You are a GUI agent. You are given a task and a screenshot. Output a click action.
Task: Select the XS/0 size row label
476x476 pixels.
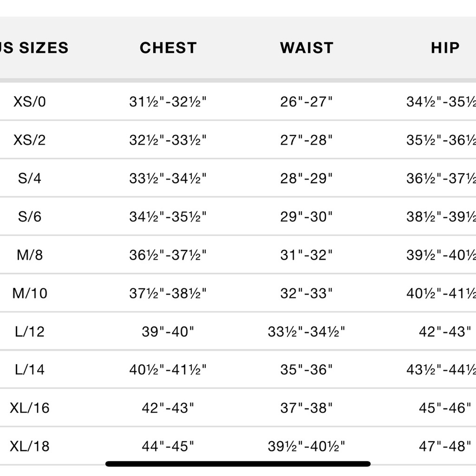click(30, 102)
